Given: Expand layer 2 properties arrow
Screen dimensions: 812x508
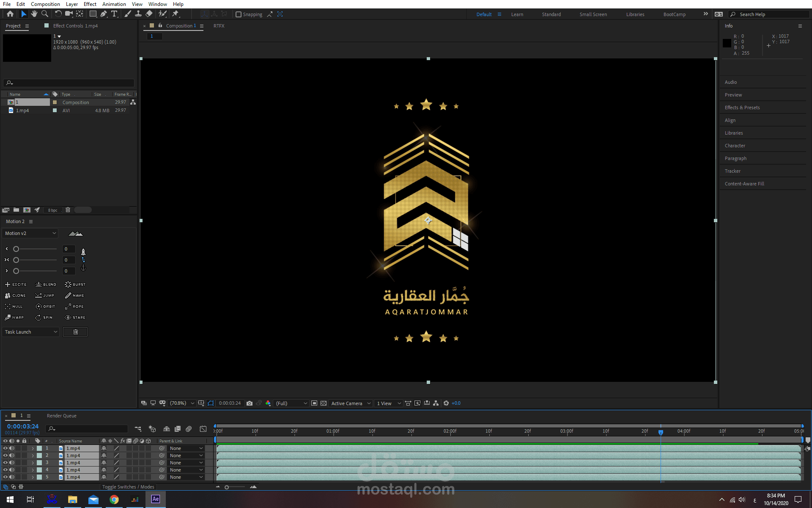Looking at the screenshot, I should (x=33, y=456).
